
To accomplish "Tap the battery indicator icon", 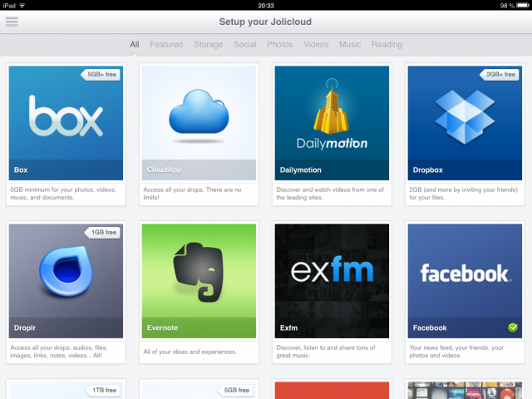I will pyautogui.click(x=523, y=6).
